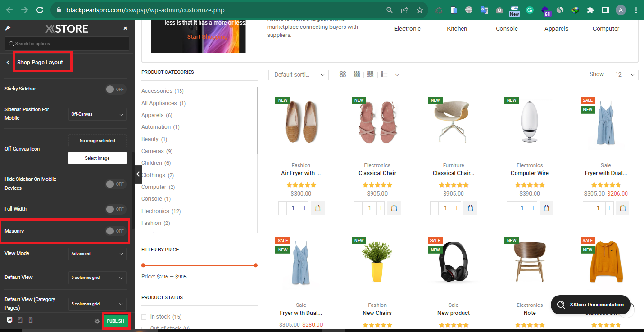Open New Chairs product title
Screen dimensions: 644x332
point(377,313)
